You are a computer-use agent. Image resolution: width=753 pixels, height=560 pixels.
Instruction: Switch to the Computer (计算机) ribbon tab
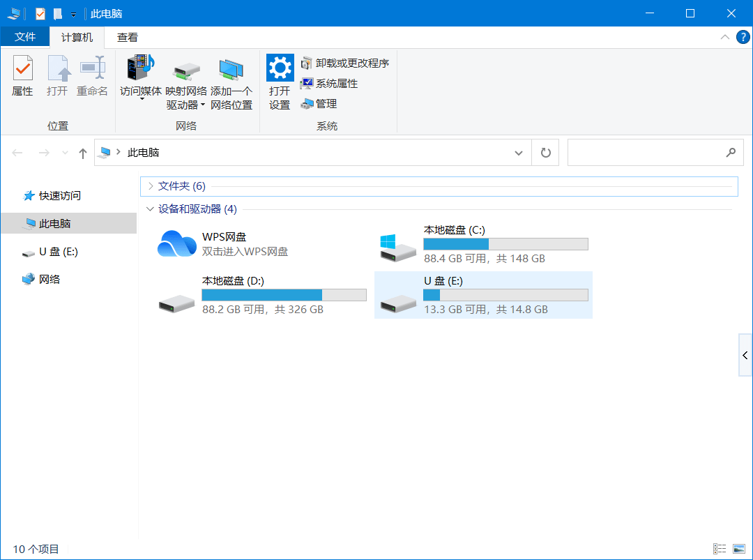pyautogui.click(x=77, y=37)
